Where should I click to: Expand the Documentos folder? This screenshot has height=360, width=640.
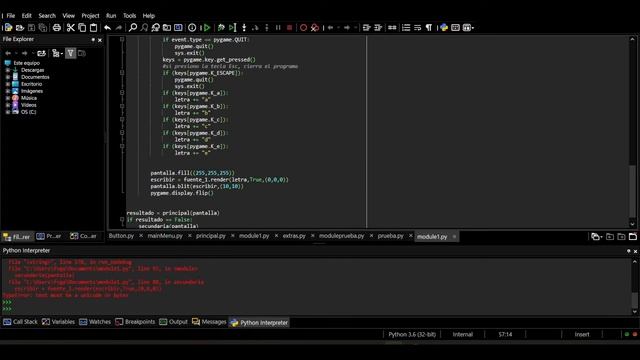tap(8, 77)
